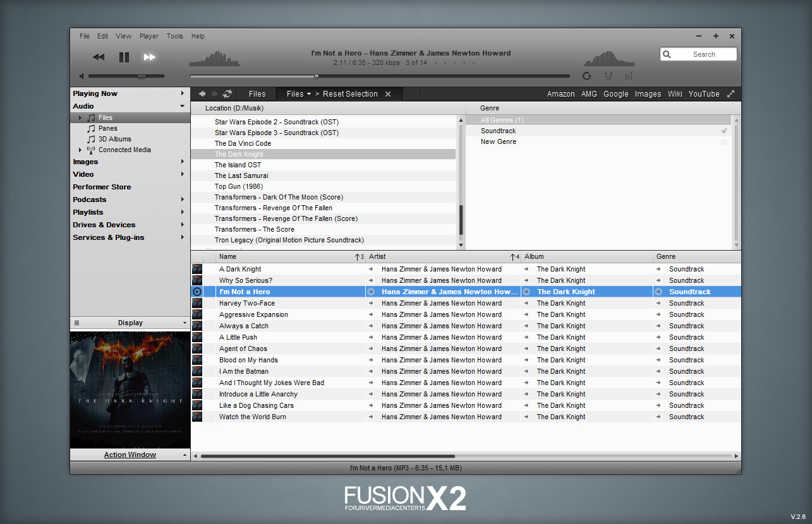Open the Tools menu
Image resolution: width=812 pixels, height=524 pixels.
tap(175, 36)
